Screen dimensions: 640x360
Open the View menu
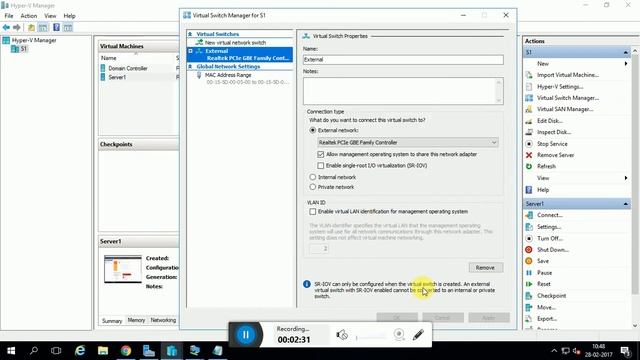tap(50, 16)
